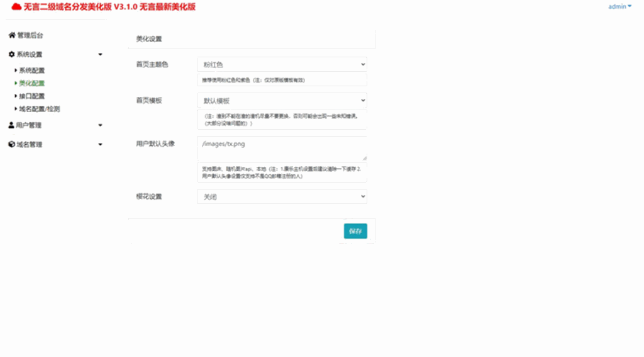Viewport: 644px width, 357px height.
Task: Open the 首页主题色 dropdown showing 粉红色
Action: click(282, 64)
